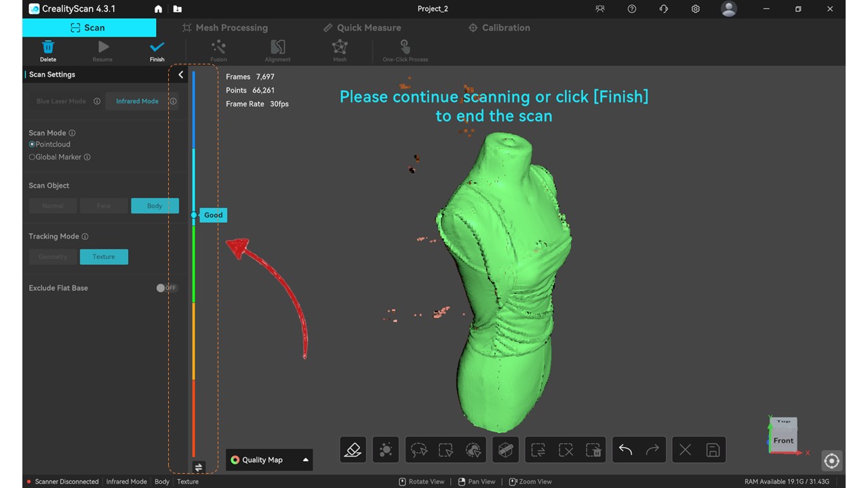
Task: Go to the Home screen icon
Action: (159, 9)
